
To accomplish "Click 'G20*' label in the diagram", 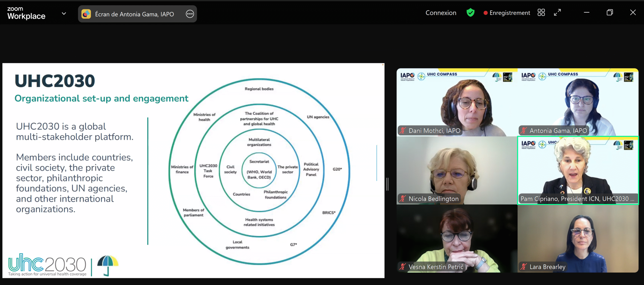I will pyautogui.click(x=337, y=169).
